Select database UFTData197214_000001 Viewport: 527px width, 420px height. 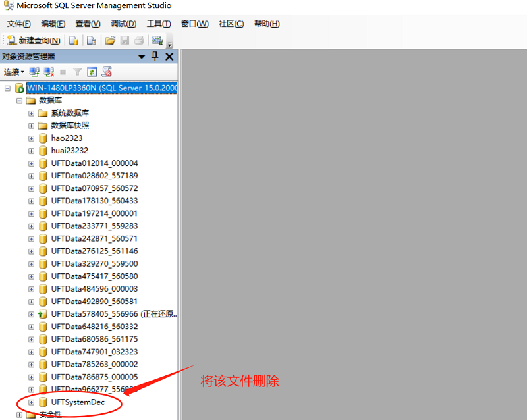94,213
